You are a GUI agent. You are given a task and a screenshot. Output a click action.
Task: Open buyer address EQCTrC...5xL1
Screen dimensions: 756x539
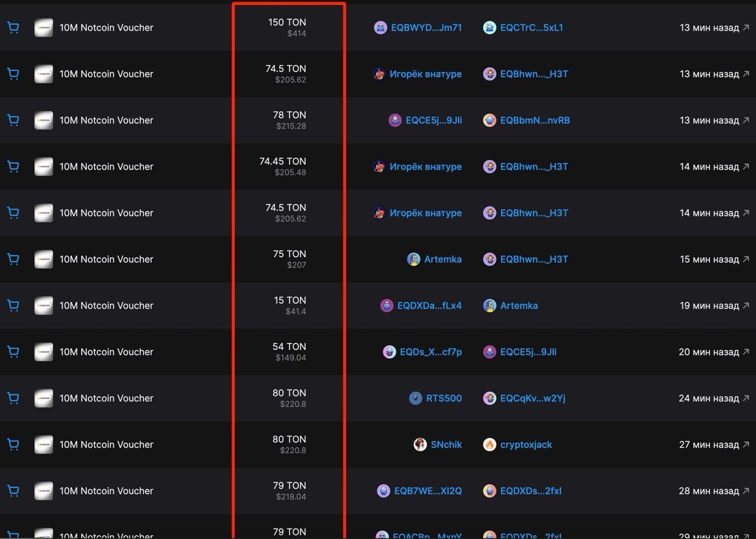(x=531, y=28)
